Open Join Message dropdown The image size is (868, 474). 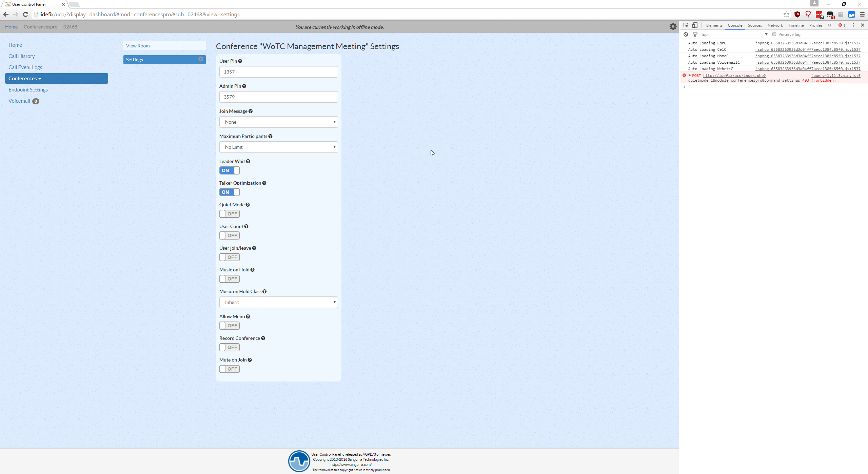tap(279, 122)
